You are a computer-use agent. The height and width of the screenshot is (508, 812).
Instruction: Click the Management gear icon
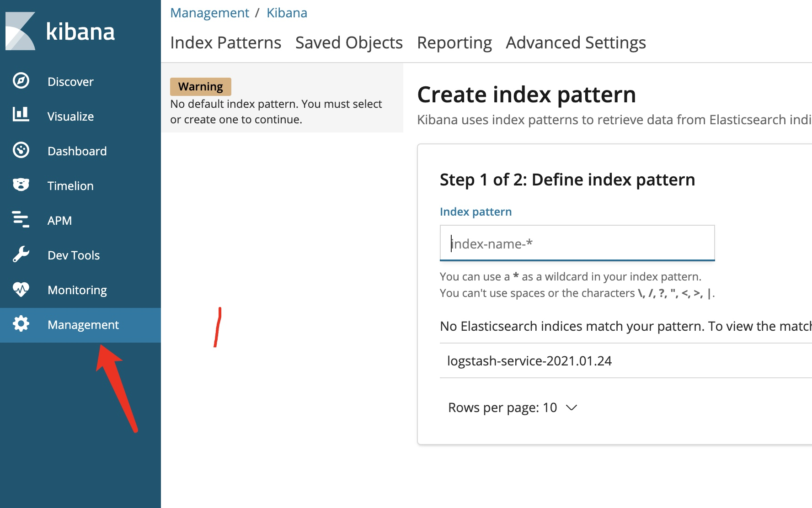click(21, 324)
